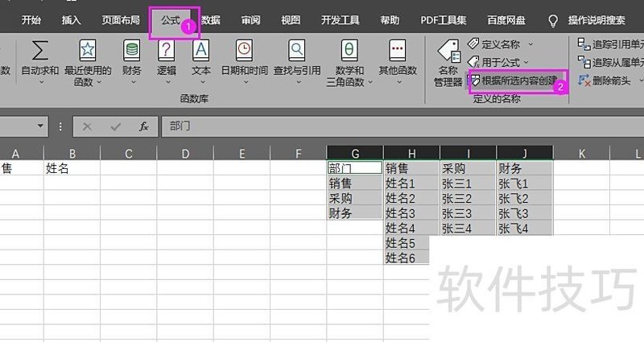Select column C header
Viewport: 644px width, 342px height.
[x=129, y=154]
